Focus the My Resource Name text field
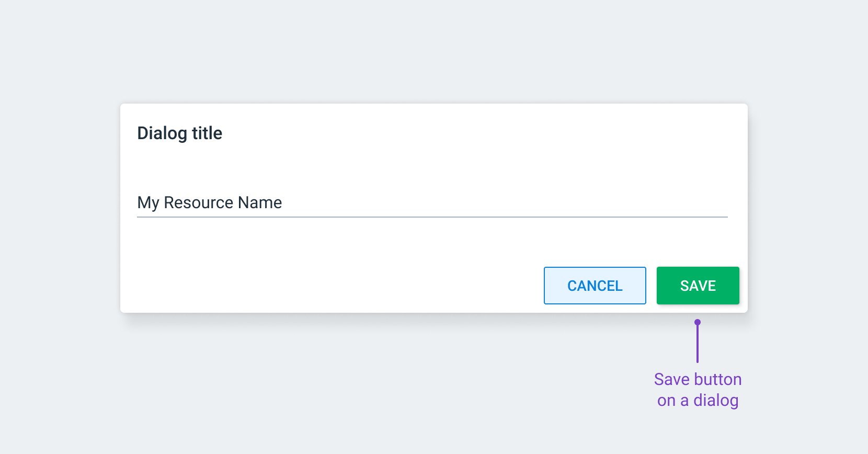 coord(432,202)
